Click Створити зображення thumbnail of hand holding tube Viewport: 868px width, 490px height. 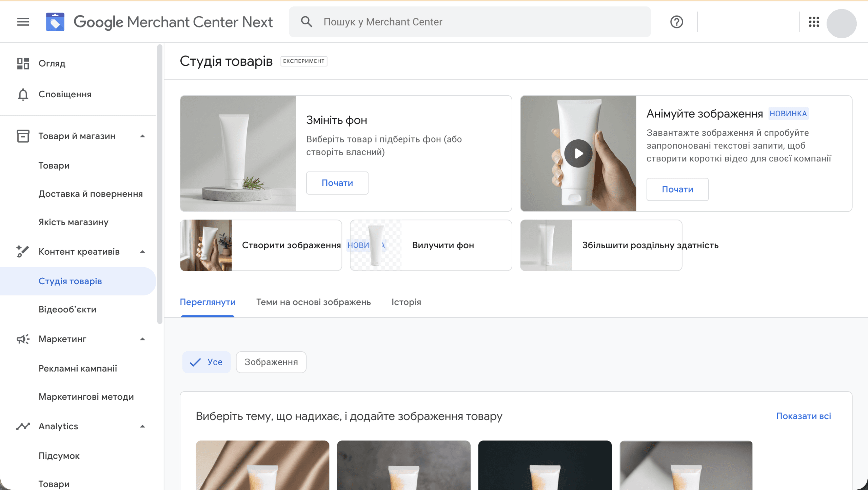point(206,245)
